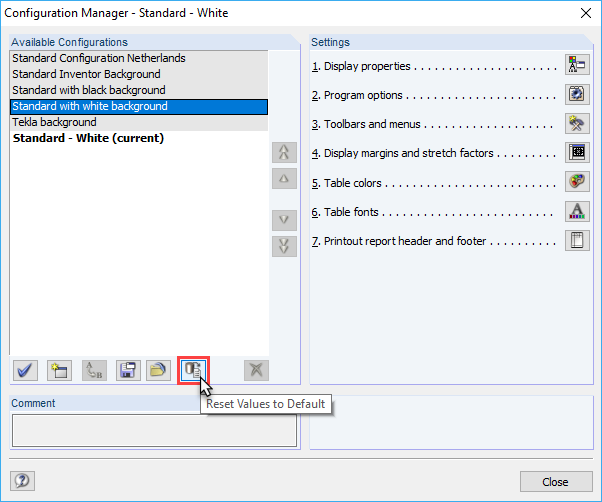The height and width of the screenshot is (502, 602).
Task: Create a new configuration
Action: [60, 370]
